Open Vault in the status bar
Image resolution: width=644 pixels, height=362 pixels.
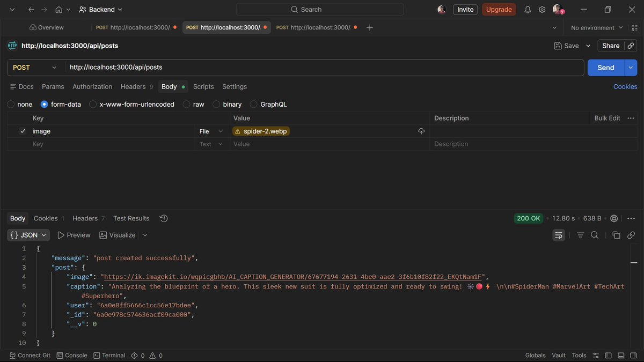pos(559,355)
